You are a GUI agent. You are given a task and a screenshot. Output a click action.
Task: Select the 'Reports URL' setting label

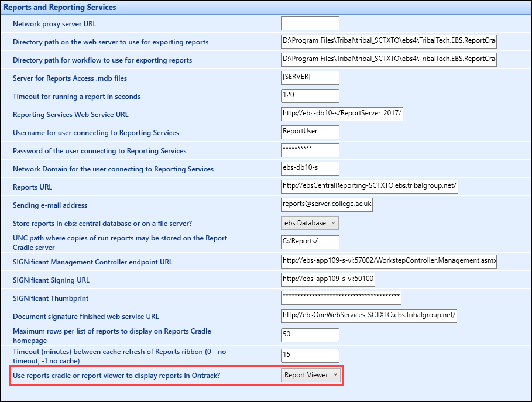pyautogui.click(x=32, y=187)
